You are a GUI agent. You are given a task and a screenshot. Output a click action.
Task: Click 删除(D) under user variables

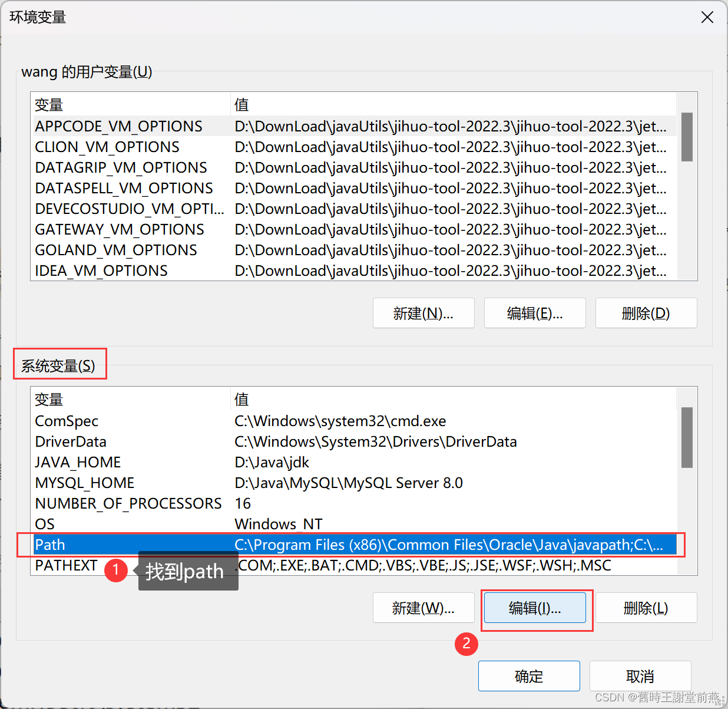point(646,313)
